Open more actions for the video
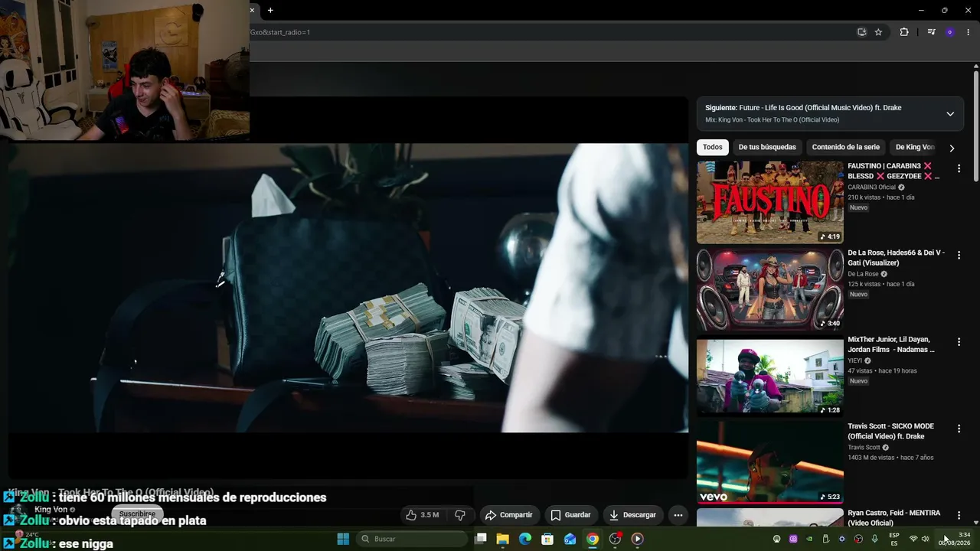Screen dimensions: 980x551 coord(678,515)
